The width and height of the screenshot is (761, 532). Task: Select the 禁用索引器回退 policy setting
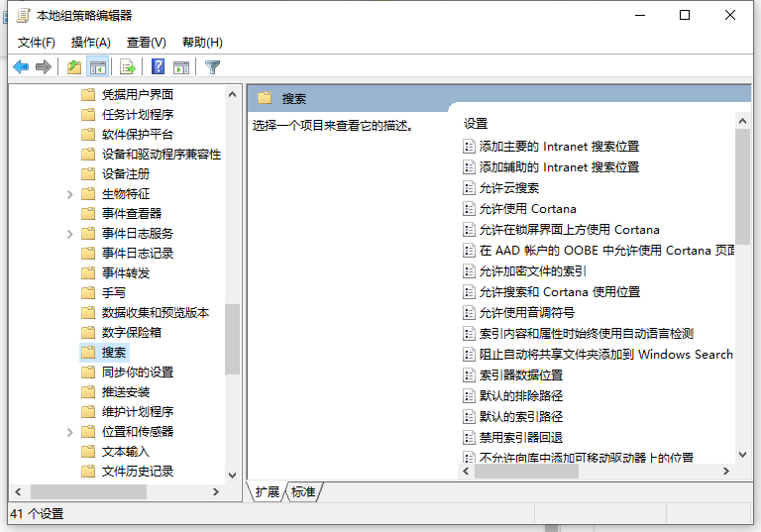pos(521,438)
